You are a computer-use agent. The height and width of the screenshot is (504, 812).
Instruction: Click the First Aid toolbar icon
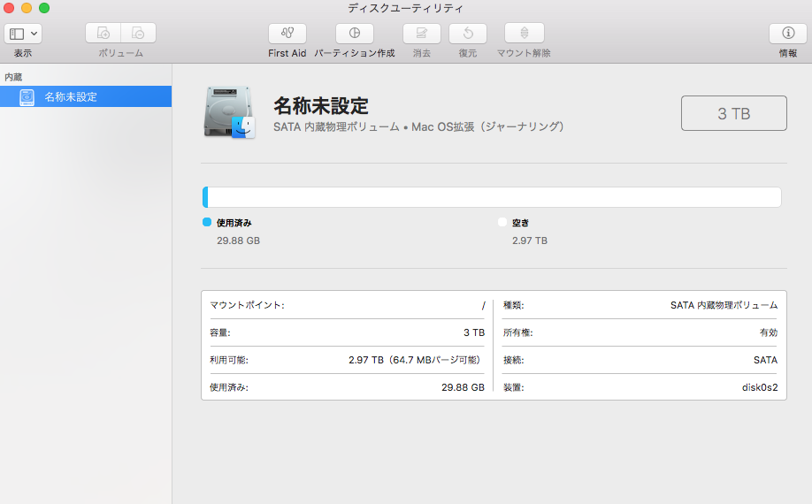[287, 34]
